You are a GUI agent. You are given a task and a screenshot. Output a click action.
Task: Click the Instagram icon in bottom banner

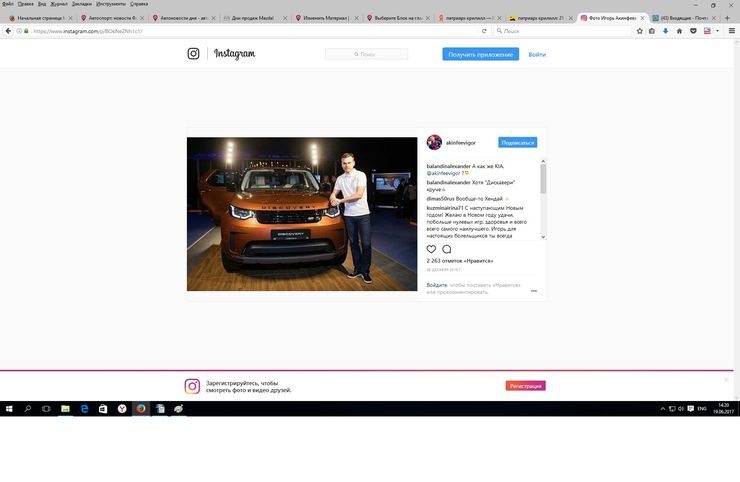click(x=192, y=386)
